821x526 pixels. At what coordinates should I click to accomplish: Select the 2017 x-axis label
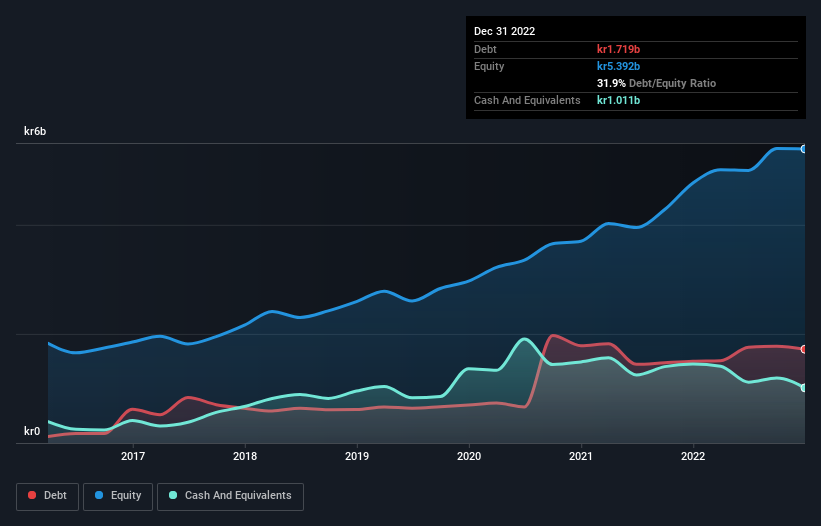pyautogui.click(x=133, y=456)
